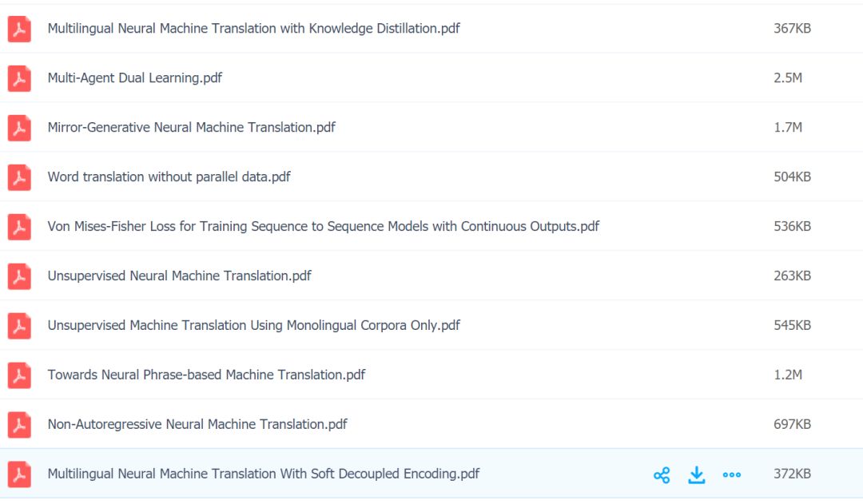The image size is (863, 504).
Task: Click the share icon on the highlighted row
Action: pos(662,475)
